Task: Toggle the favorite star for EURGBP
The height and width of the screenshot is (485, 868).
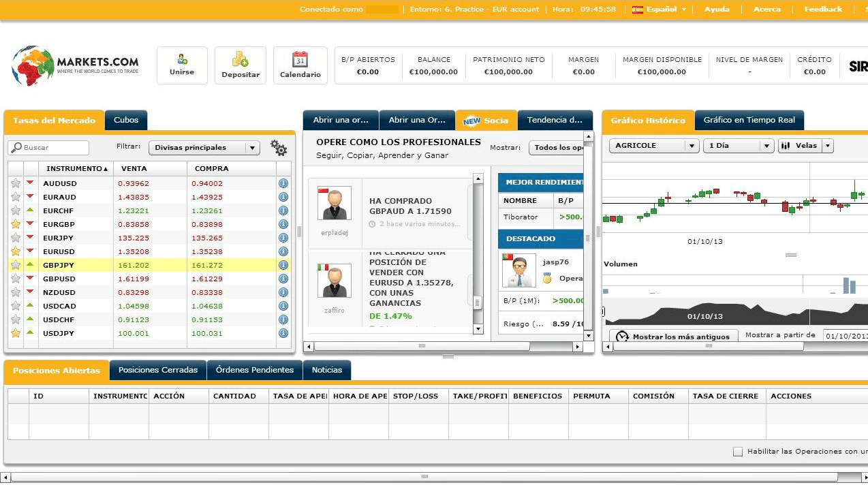Action: click(16, 224)
